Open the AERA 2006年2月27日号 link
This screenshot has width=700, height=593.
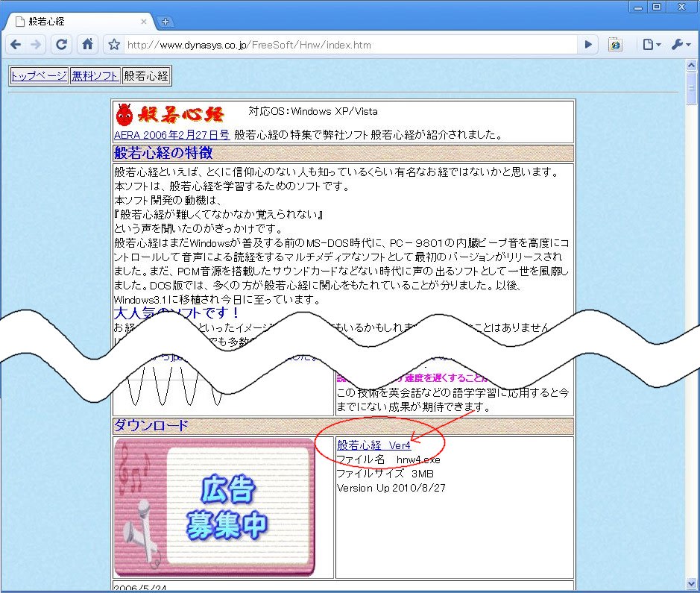click(171, 135)
